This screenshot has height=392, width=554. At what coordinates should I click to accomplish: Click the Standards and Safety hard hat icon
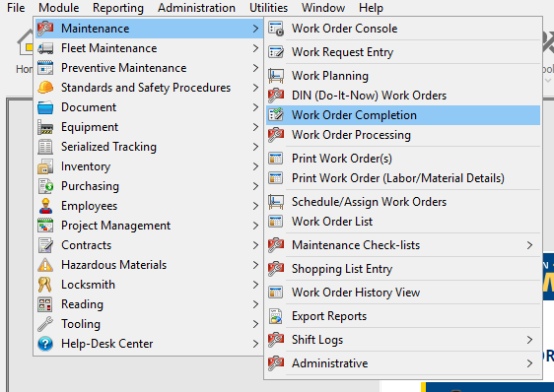click(x=45, y=88)
